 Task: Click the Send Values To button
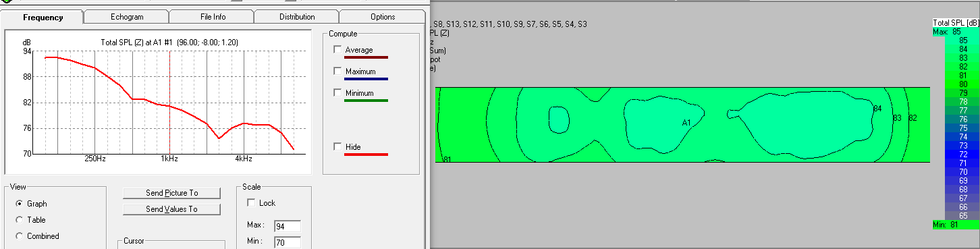pos(171,209)
